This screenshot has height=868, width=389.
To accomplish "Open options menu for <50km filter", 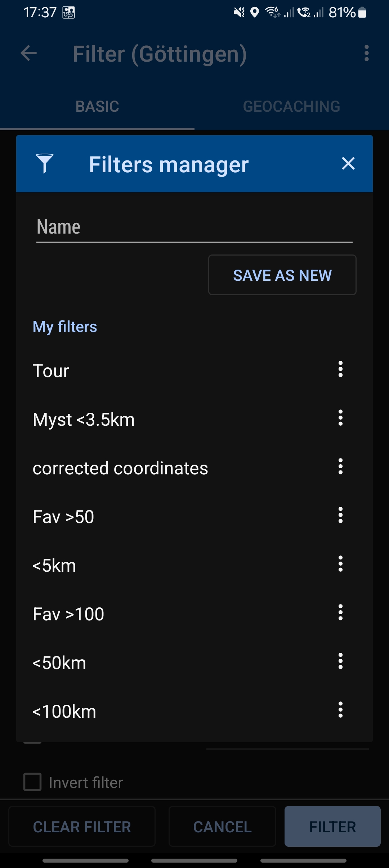I will click(x=340, y=661).
